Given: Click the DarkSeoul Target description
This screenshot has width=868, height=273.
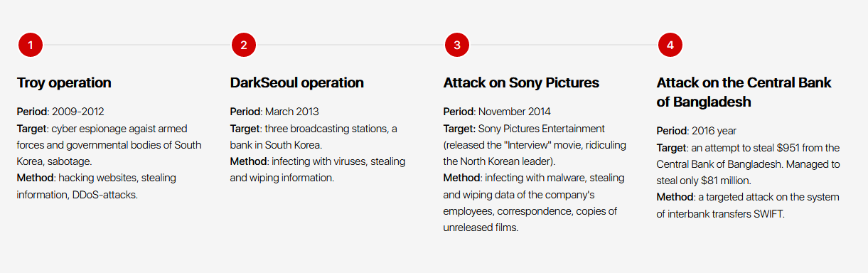Looking at the screenshot, I should tap(314, 136).
